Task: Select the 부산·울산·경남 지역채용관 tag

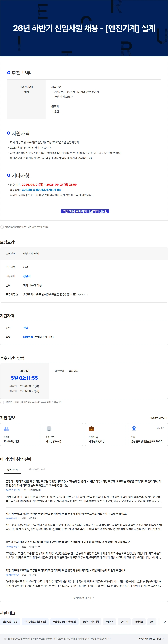Action: pos(64,622)
